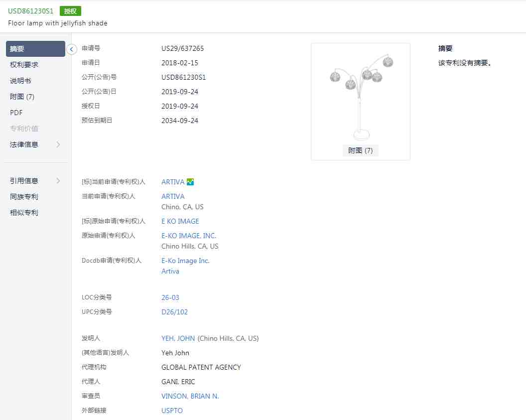
Task: Open the 相似专利 sidebar item
Action: (24, 213)
